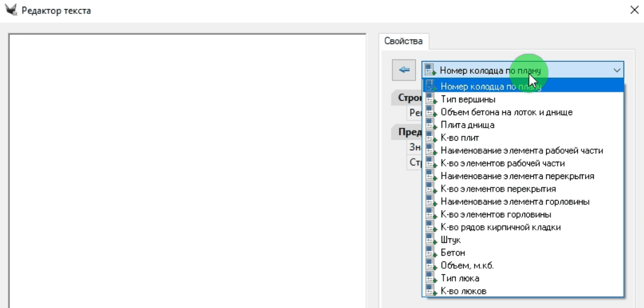Click the icon next to 'К-во плит'
Screen dimensions: 644x308
tap(431, 138)
